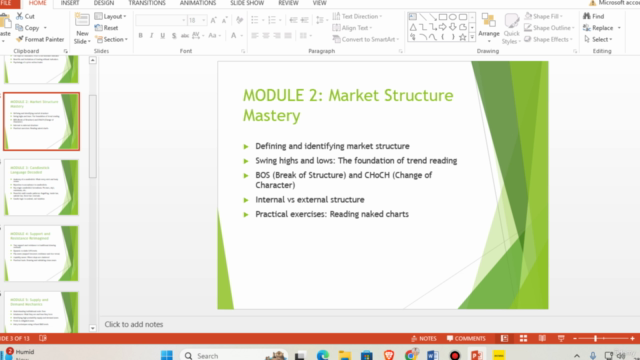Pick the oval shape from shapes gallery
Screen dimensions: 640x360
tap(453, 17)
